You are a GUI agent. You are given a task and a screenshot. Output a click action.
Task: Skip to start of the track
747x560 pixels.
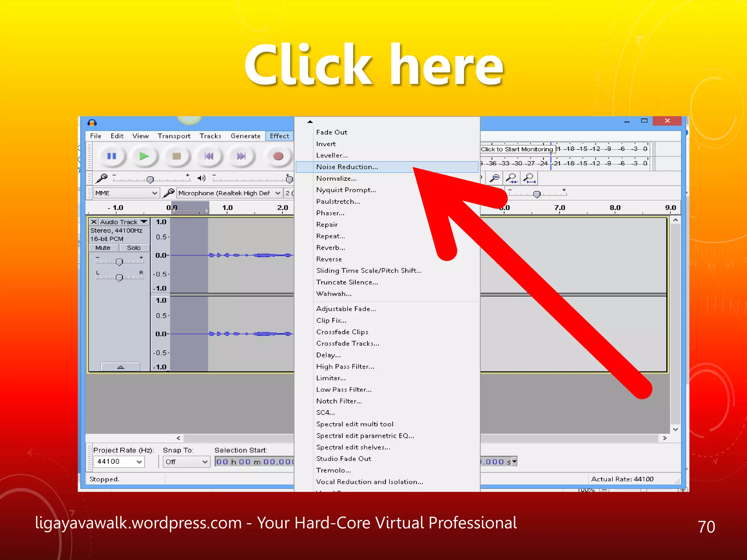click(x=209, y=156)
